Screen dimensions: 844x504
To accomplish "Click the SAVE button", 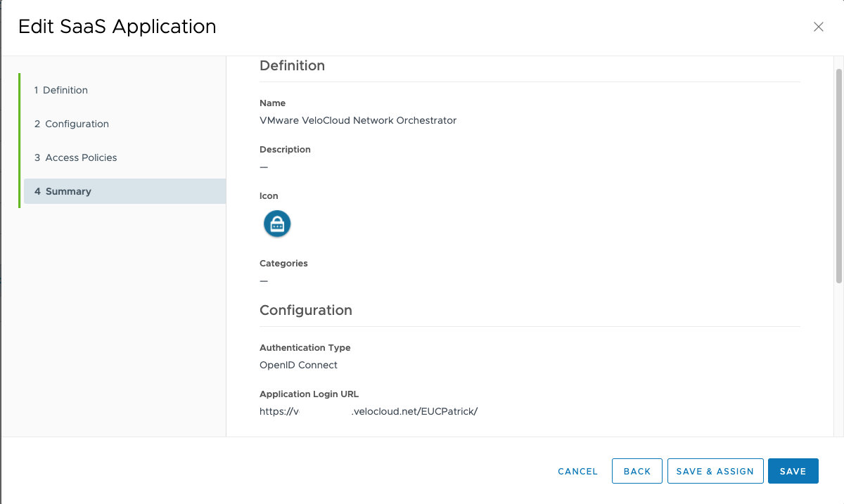I will 793,471.
